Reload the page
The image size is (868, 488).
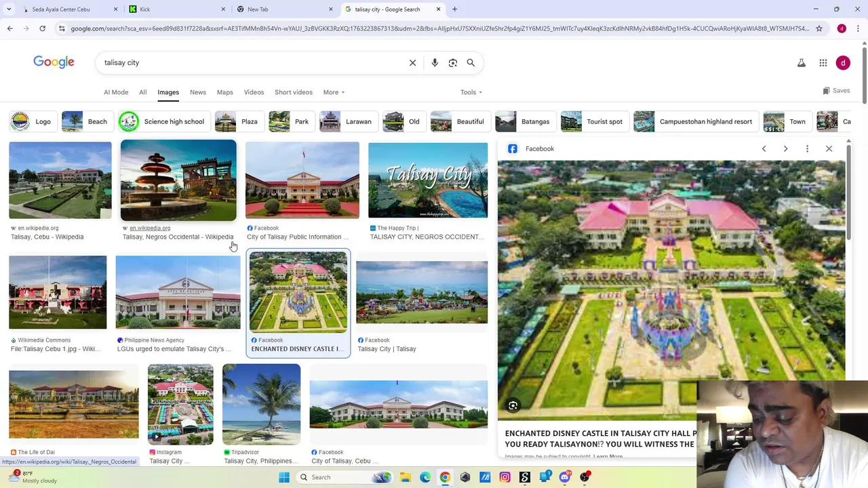(42, 28)
